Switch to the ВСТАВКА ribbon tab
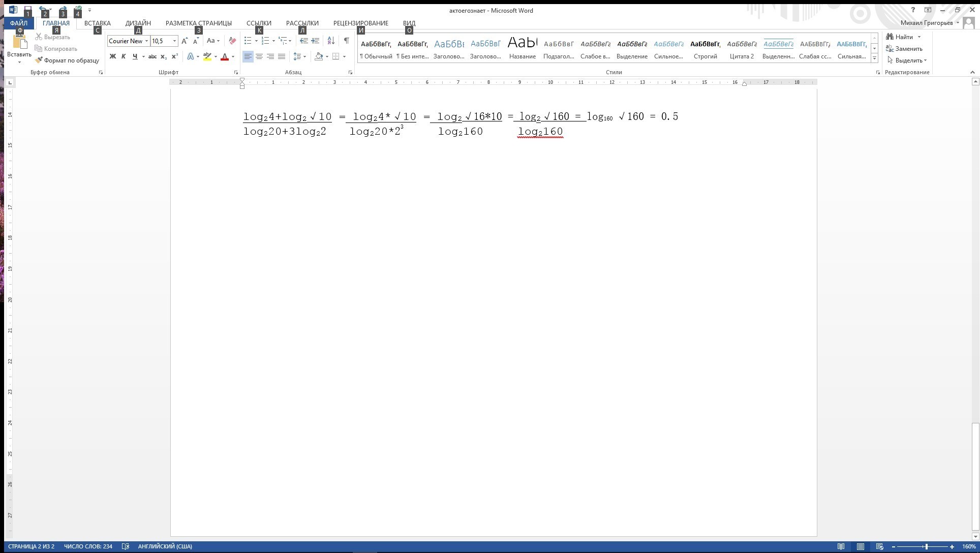This screenshot has height=553, width=980. click(x=97, y=23)
